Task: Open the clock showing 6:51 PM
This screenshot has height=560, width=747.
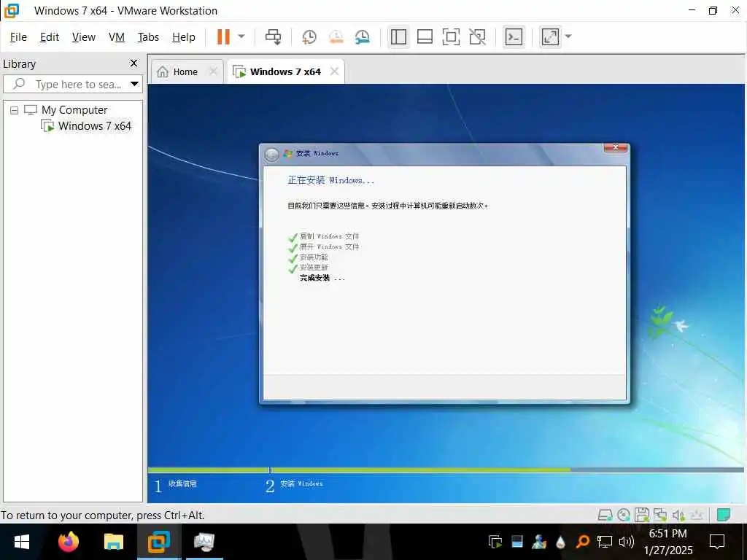Action: [668, 542]
